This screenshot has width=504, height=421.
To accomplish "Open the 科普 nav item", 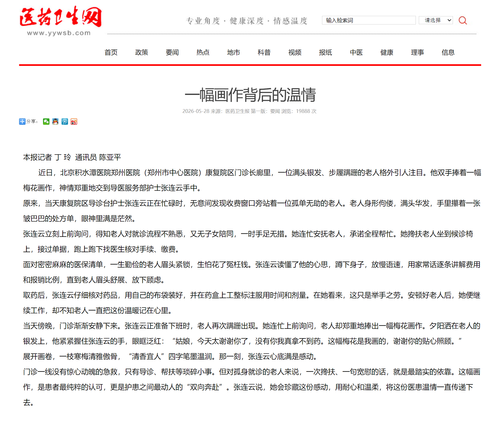I will pos(264,52).
